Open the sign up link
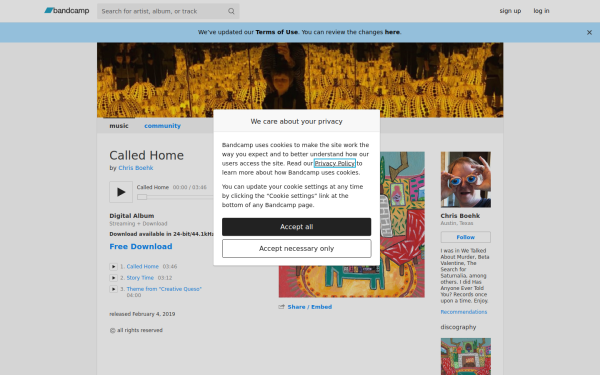 [510, 11]
